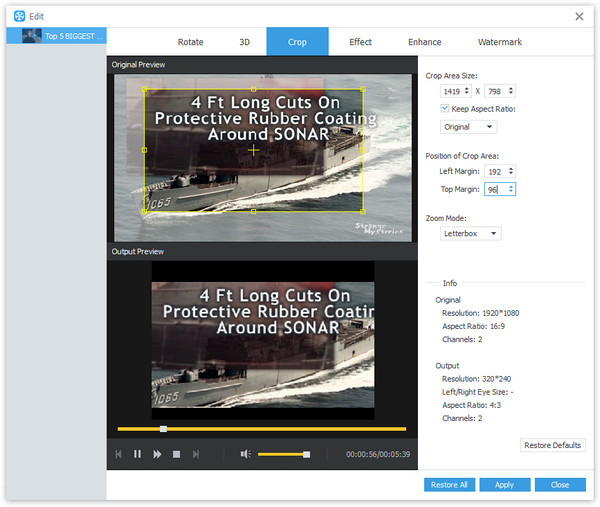
Task: Click the next frame button
Action: click(196, 454)
